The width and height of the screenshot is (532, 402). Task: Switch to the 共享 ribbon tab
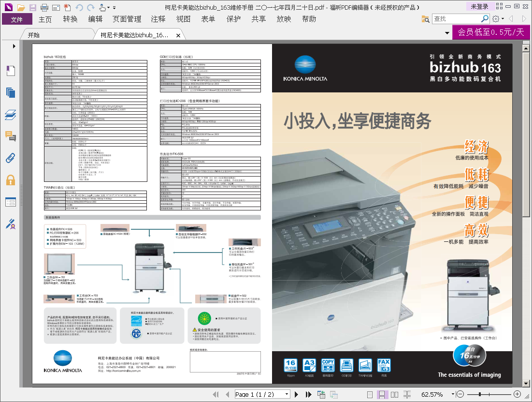click(259, 19)
